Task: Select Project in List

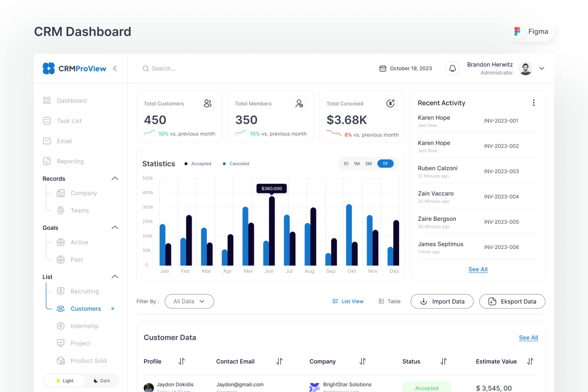Action: [x=74, y=343]
